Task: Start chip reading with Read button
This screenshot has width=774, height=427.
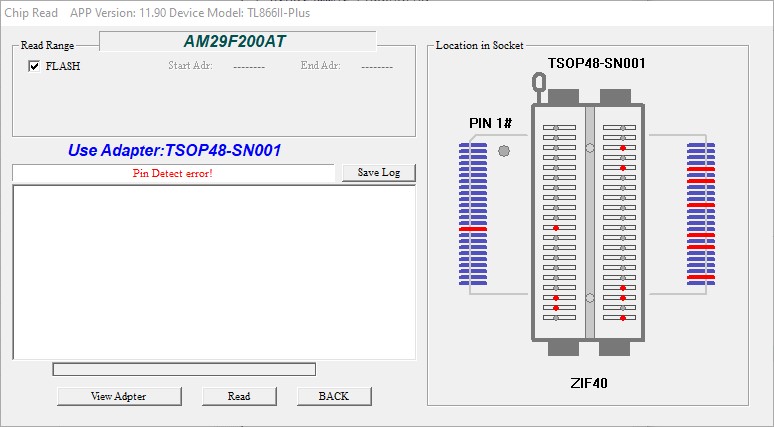Action: point(239,396)
